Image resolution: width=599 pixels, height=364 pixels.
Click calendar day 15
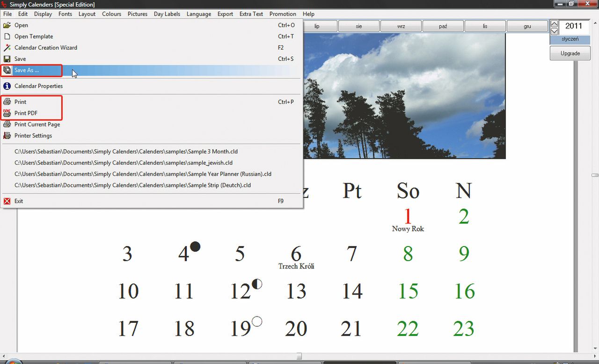(x=408, y=291)
